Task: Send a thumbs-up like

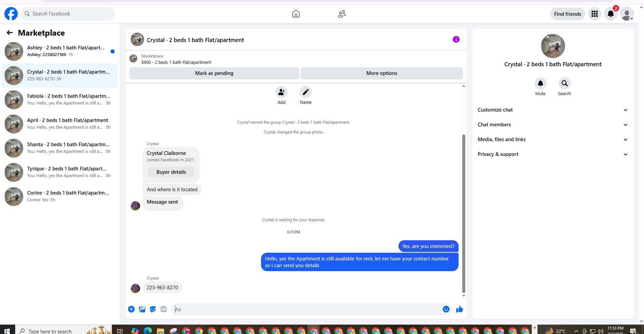Action: coord(459,309)
